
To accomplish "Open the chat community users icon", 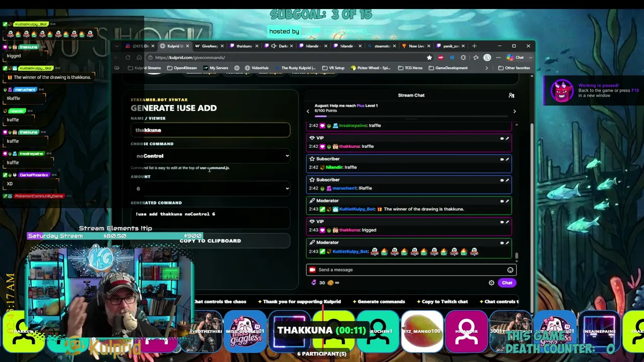I will point(511,95).
